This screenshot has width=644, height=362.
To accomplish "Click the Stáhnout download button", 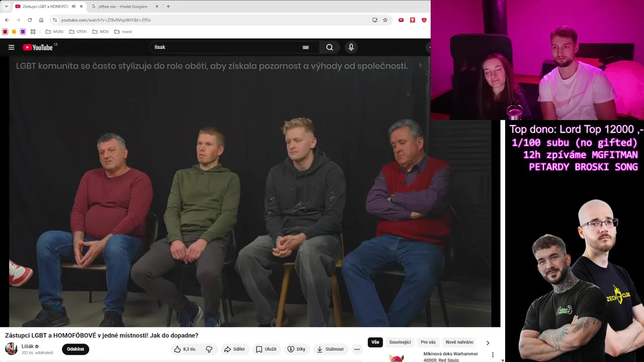I will click(330, 349).
